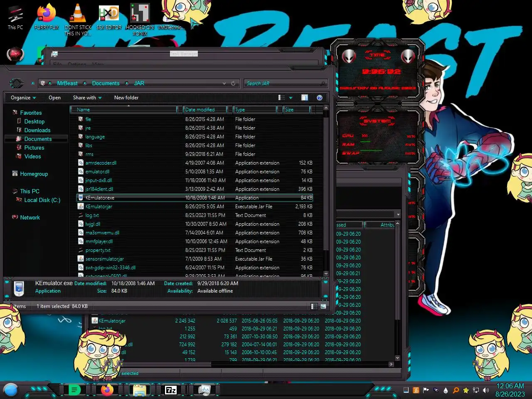Click the volume speaker tray icon
This screenshot has height=399, width=532.
point(486,390)
